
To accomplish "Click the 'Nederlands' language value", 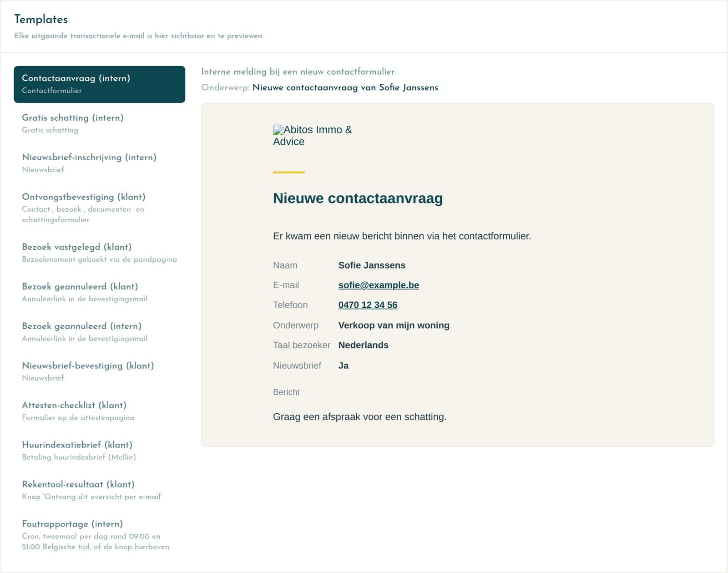I will click(363, 345).
